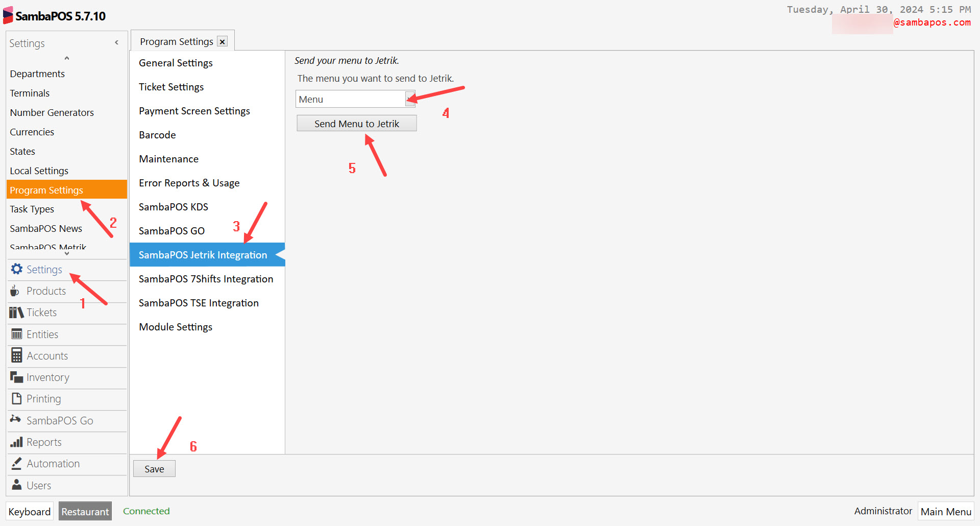The height and width of the screenshot is (526, 980).
Task: Open the on-screen Keyboard
Action: (29, 511)
